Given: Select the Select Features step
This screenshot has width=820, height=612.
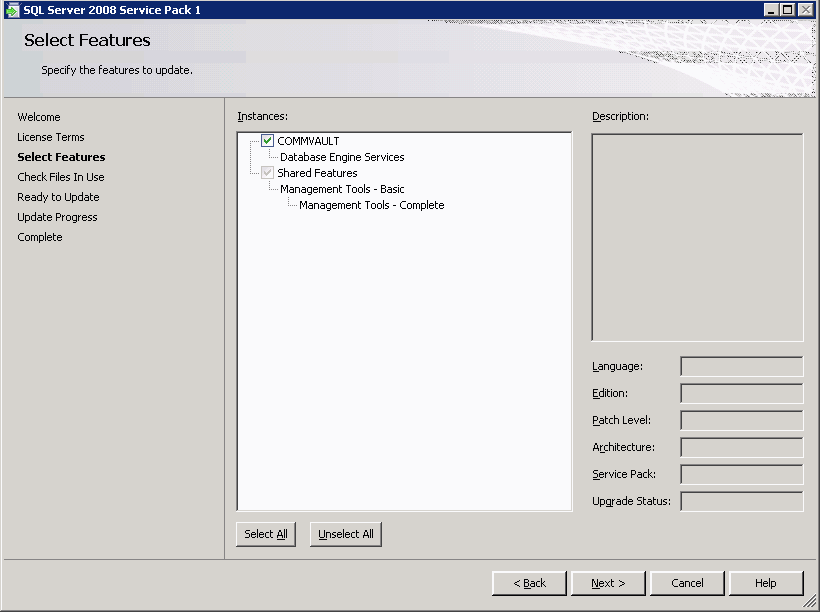Looking at the screenshot, I should tap(61, 157).
